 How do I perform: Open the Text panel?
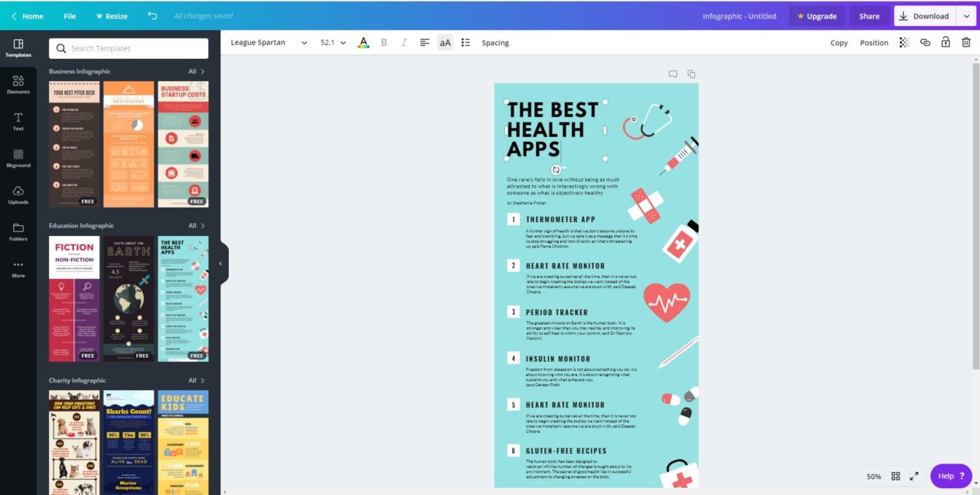[18, 123]
